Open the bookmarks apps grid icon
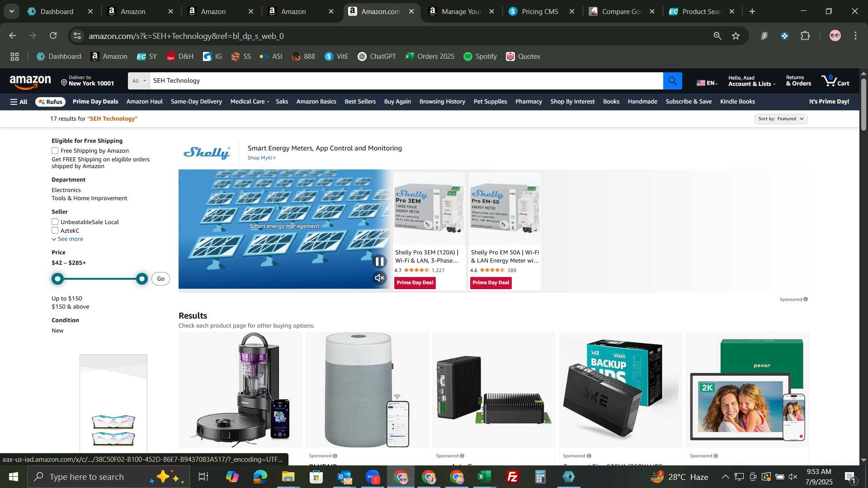The width and height of the screenshot is (868, 488). [x=14, y=56]
